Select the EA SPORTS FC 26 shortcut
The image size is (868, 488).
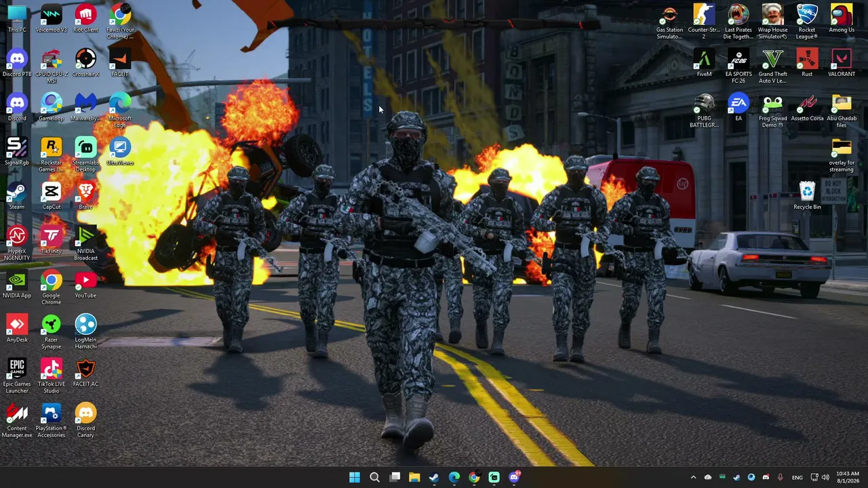[x=738, y=66]
